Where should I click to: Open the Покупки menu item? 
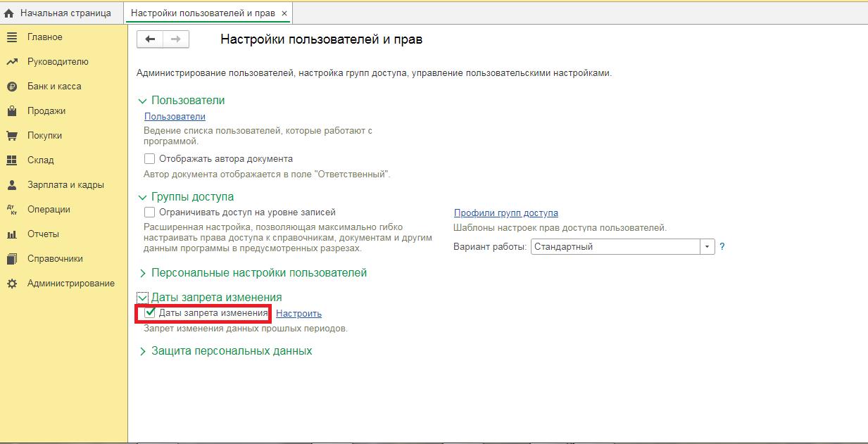pos(45,136)
